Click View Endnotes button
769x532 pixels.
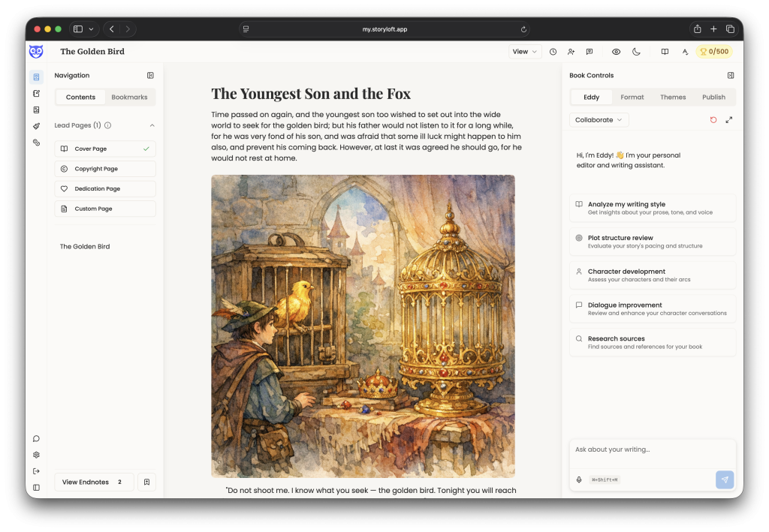(x=94, y=482)
